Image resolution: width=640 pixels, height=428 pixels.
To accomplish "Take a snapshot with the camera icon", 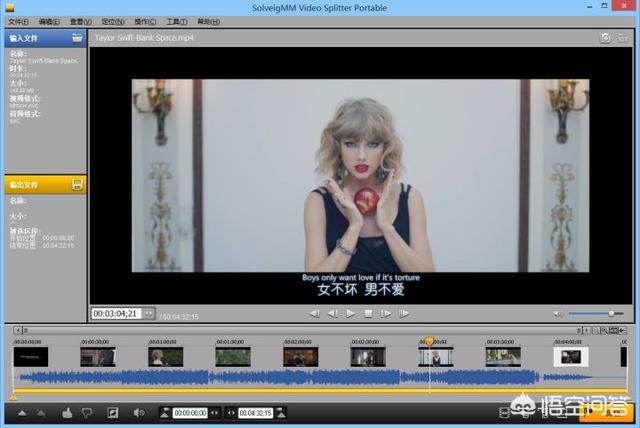I will (605, 38).
